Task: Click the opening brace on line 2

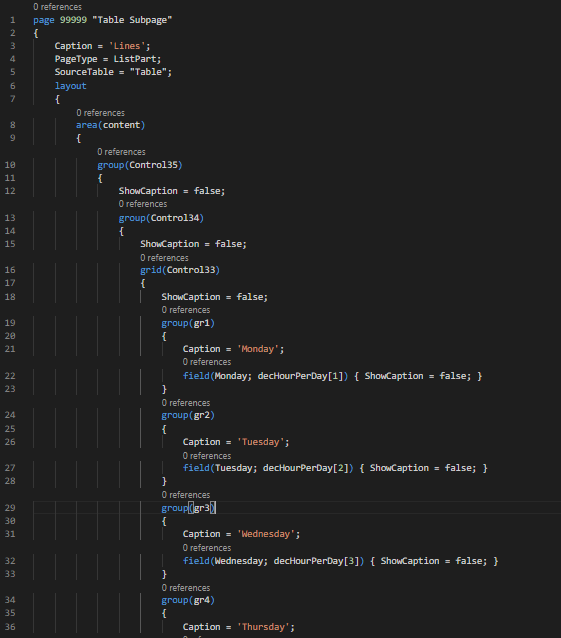Action: (x=36, y=33)
